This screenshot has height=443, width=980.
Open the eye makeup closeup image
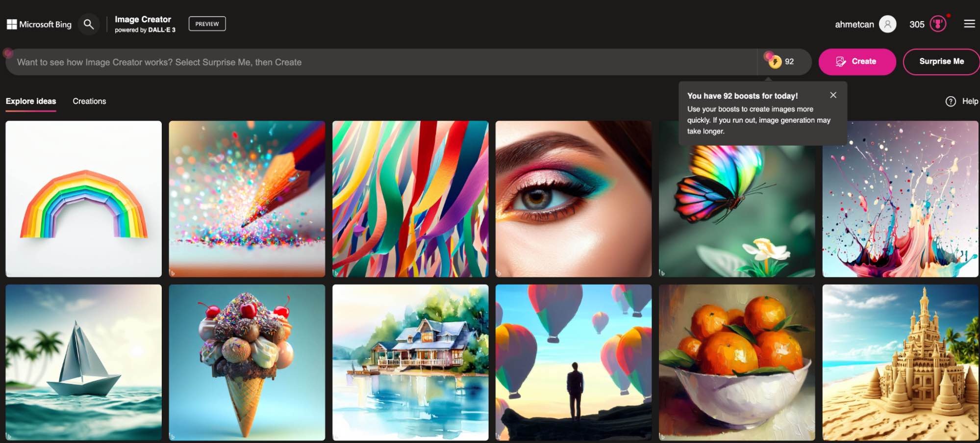[x=573, y=199]
